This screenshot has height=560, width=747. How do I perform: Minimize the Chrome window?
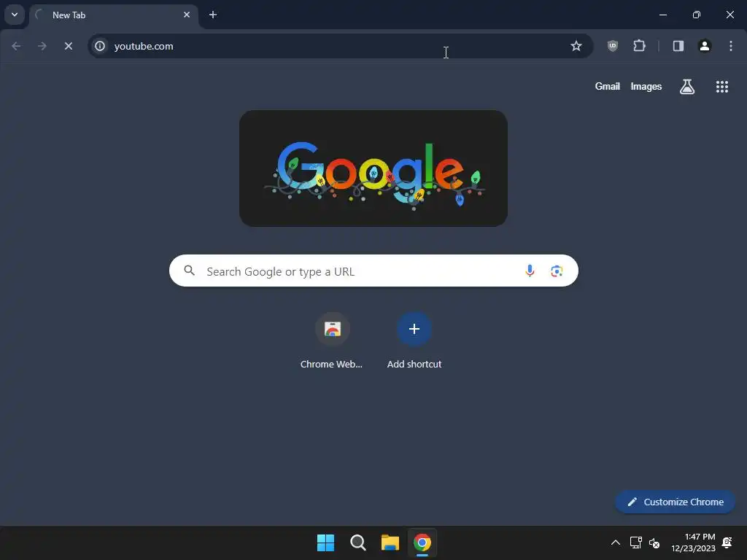(662, 15)
